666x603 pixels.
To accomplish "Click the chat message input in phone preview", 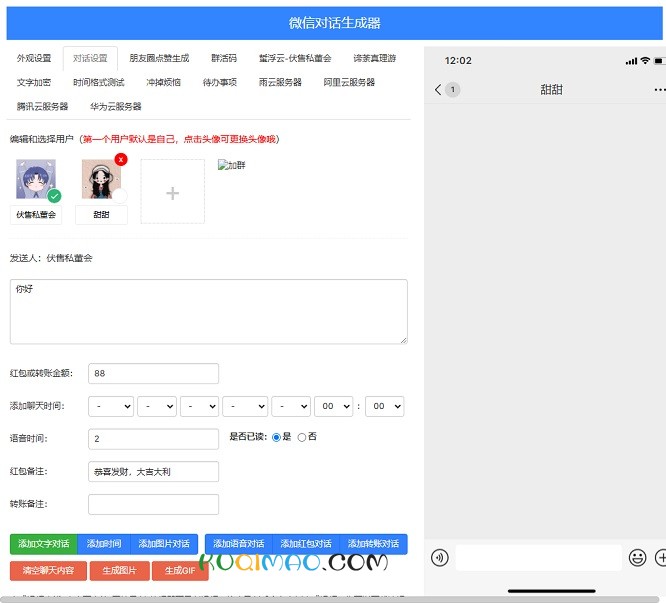I will click(x=539, y=558).
